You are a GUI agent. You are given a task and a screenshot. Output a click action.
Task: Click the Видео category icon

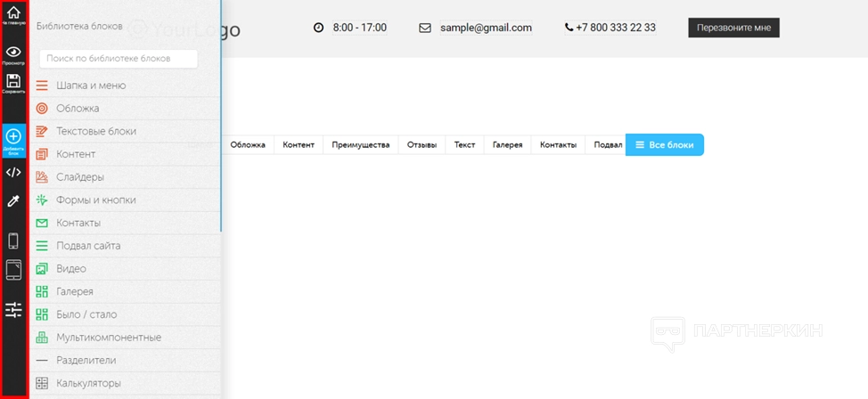(x=42, y=269)
